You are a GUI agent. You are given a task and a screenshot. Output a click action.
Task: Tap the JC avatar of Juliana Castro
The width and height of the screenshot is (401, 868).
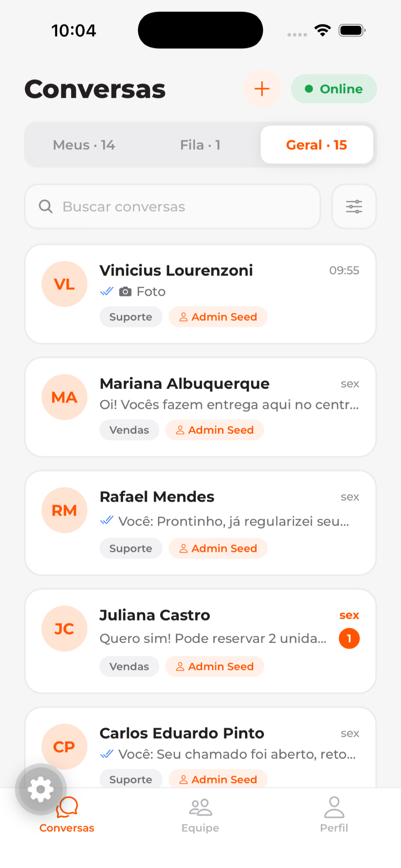pyautogui.click(x=64, y=629)
